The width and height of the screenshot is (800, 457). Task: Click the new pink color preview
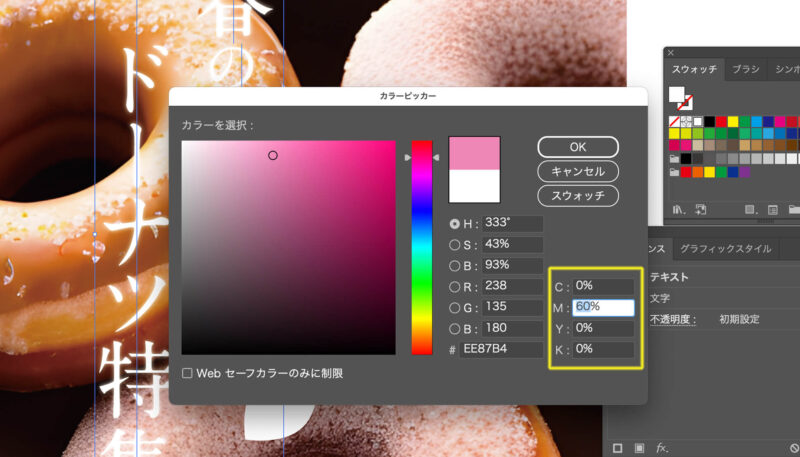(x=474, y=153)
